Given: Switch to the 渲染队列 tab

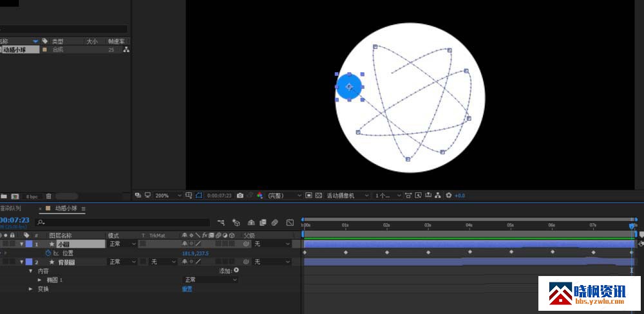Looking at the screenshot, I should pyautogui.click(x=10, y=208).
